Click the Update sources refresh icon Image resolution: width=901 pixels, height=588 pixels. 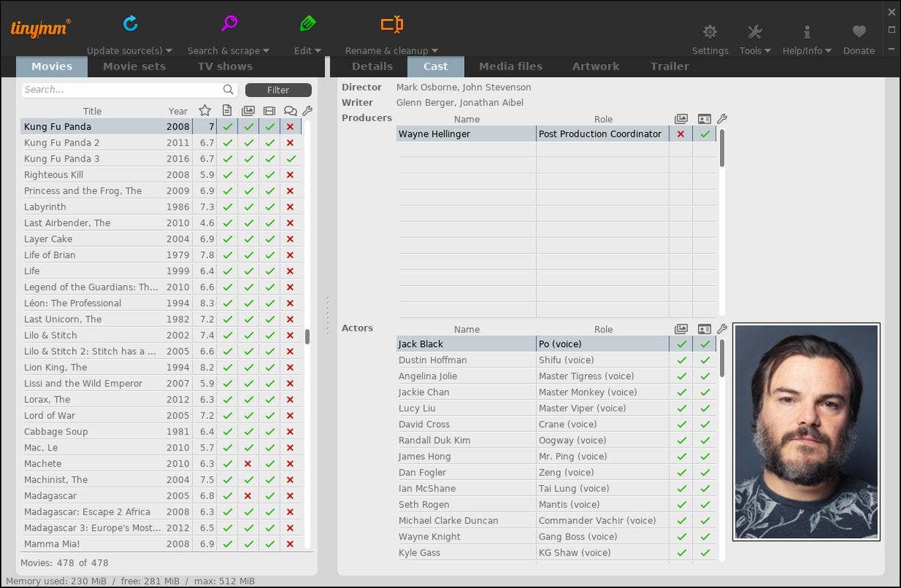130,24
